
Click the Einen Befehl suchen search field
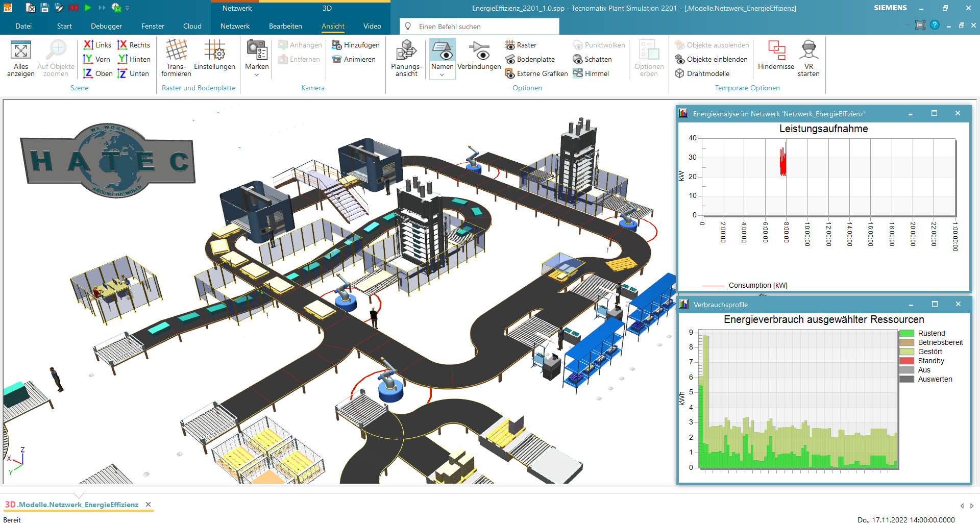pos(479,26)
